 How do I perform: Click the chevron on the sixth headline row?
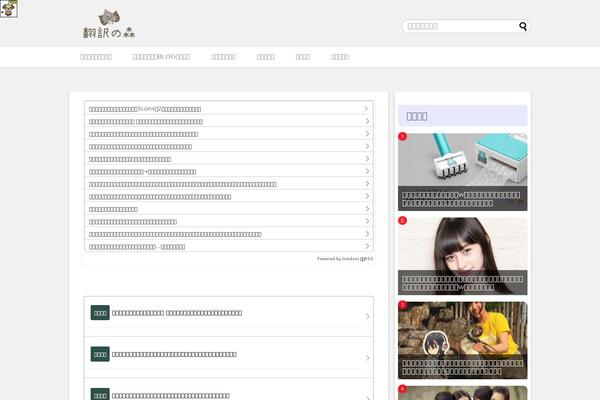click(367, 171)
